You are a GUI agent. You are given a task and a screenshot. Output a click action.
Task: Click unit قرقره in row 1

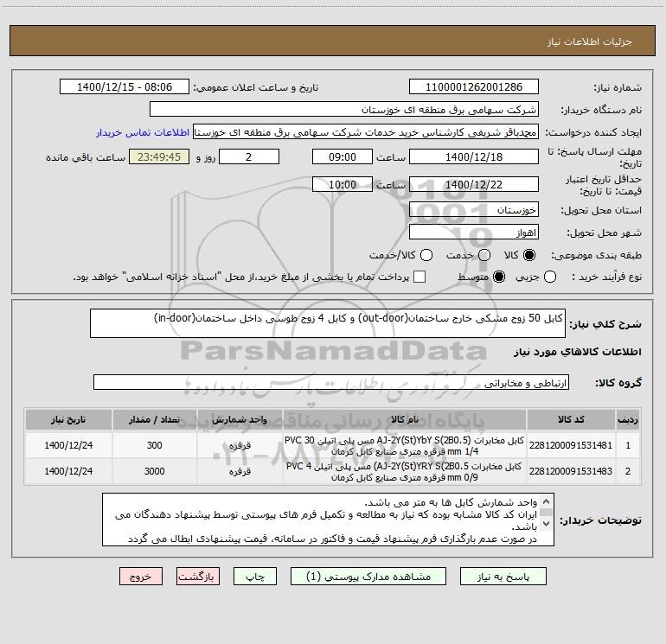pos(240,445)
